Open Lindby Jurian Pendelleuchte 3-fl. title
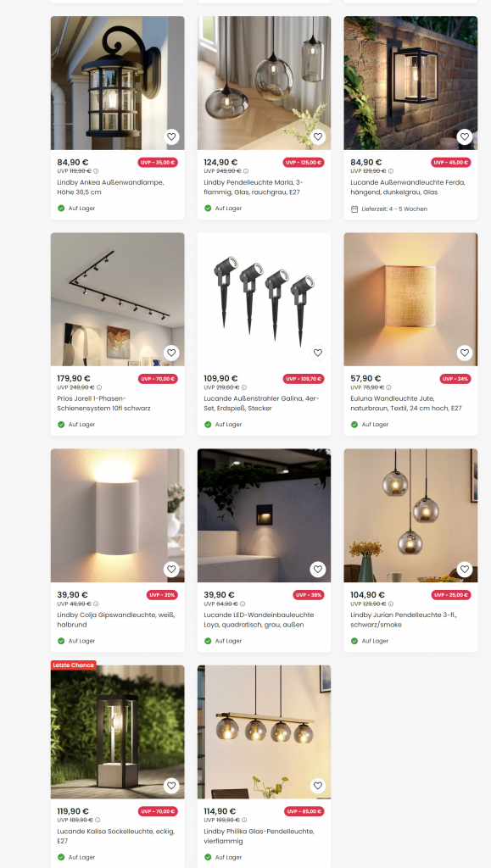This screenshot has height=868, width=491. click(404, 620)
